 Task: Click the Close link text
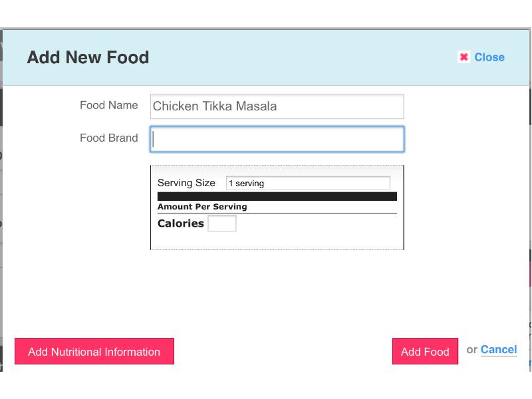[x=489, y=57]
